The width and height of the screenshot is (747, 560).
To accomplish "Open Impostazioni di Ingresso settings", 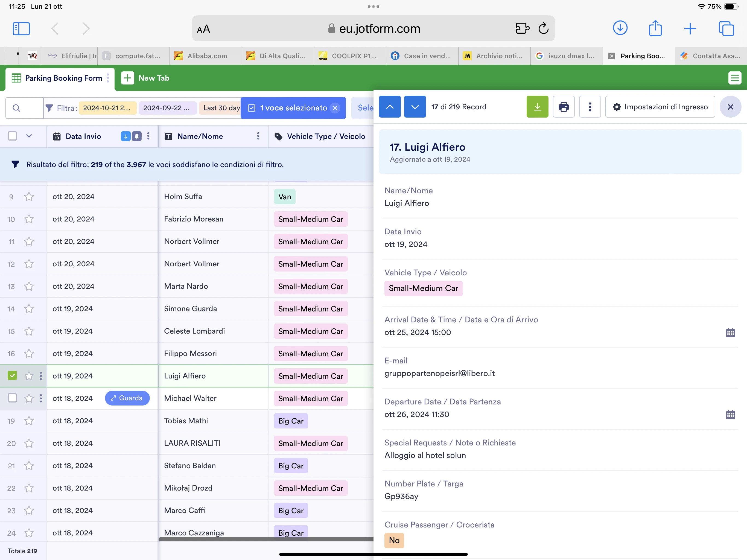I will pos(660,107).
